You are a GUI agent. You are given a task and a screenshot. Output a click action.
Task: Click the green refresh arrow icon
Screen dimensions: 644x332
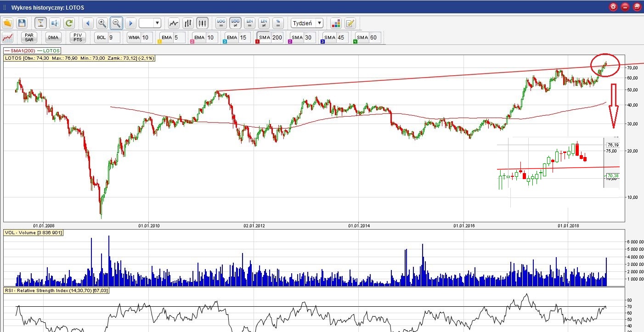pos(69,23)
